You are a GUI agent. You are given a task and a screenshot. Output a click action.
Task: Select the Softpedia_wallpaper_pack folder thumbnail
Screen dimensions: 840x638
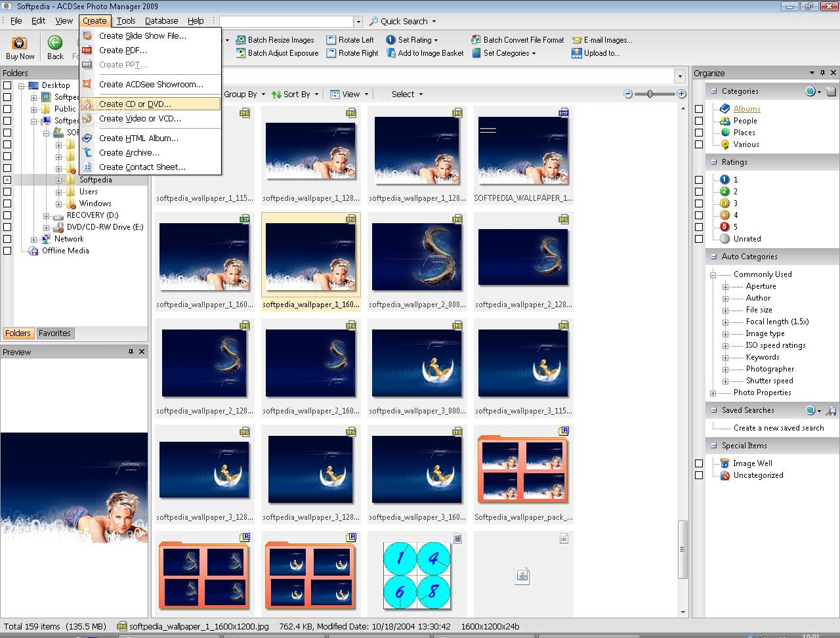[x=523, y=470]
